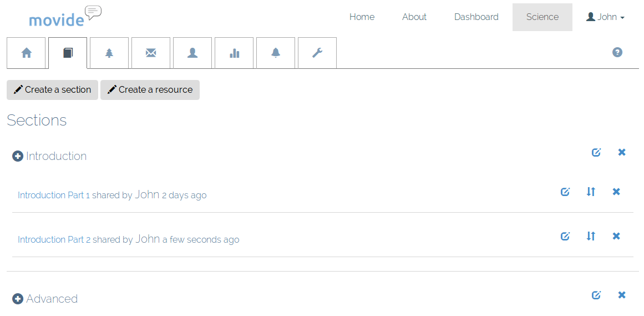The width and height of the screenshot is (644, 316).
Task: Click the '2 days ago' timestamp
Action: pyautogui.click(x=184, y=195)
